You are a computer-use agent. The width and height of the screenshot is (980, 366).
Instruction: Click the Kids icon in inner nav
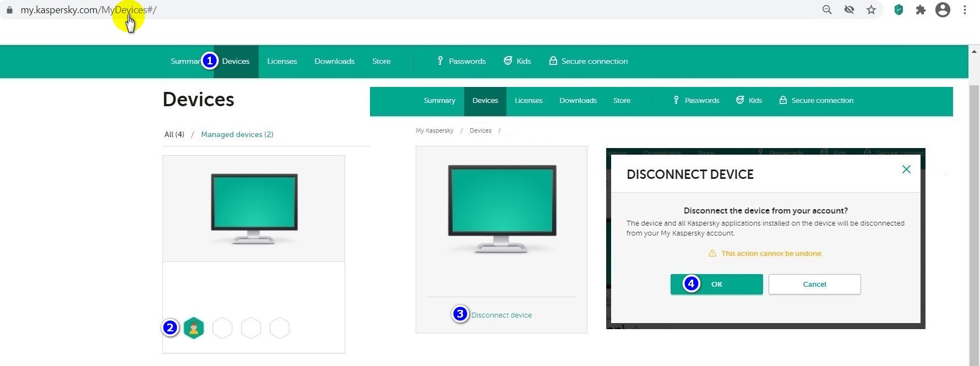[740, 100]
